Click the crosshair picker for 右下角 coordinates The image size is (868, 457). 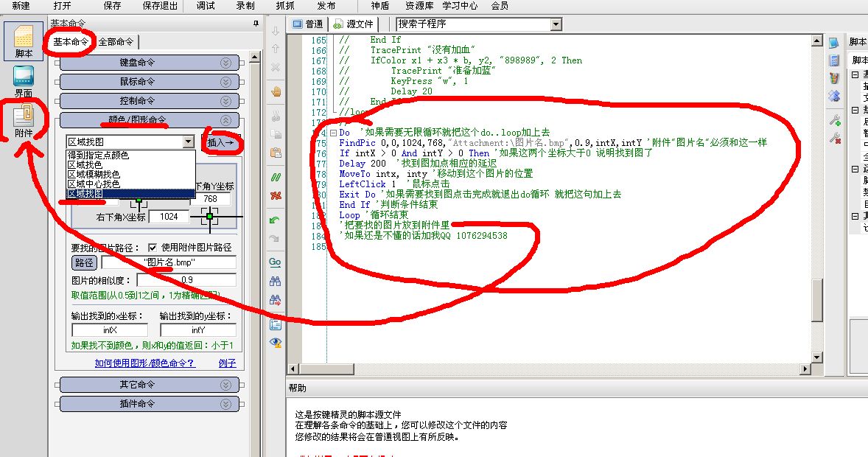point(210,217)
